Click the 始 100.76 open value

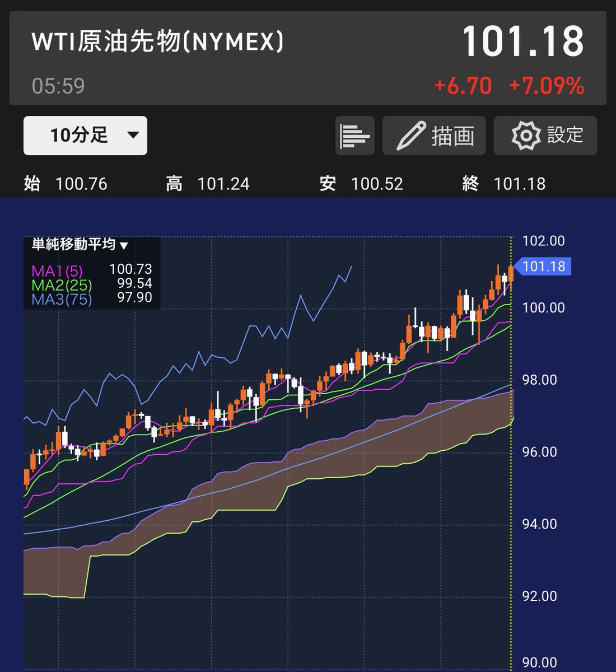pyautogui.click(x=66, y=184)
